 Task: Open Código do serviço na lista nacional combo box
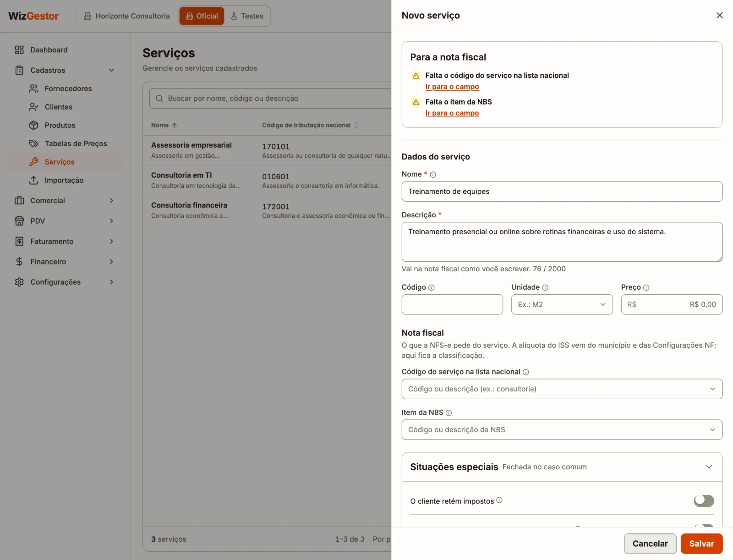pos(562,389)
